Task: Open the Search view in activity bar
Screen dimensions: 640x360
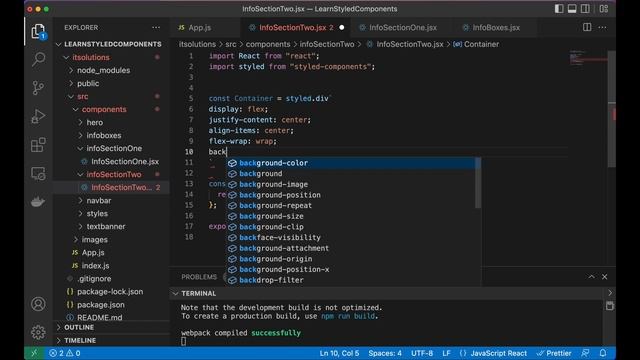Action: (x=38, y=60)
